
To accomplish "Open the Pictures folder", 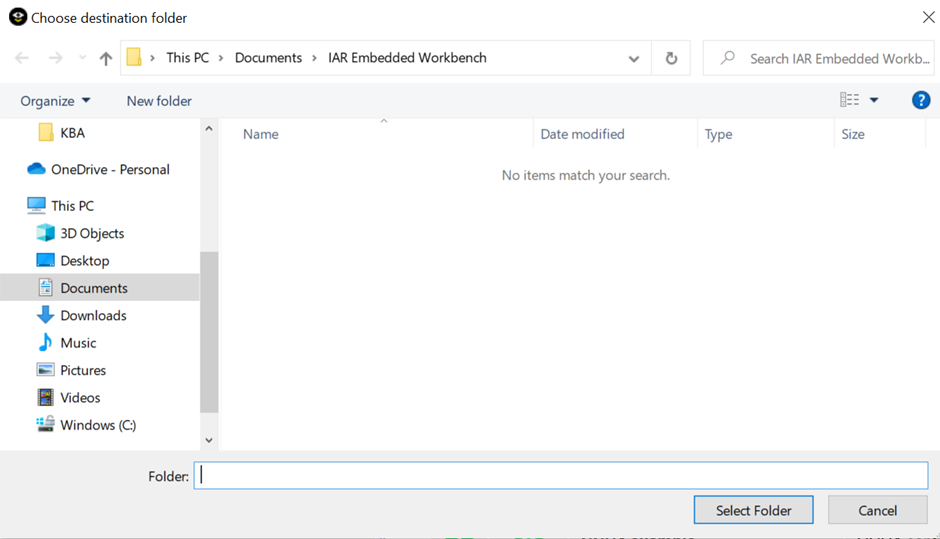I will tap(82, 370).
